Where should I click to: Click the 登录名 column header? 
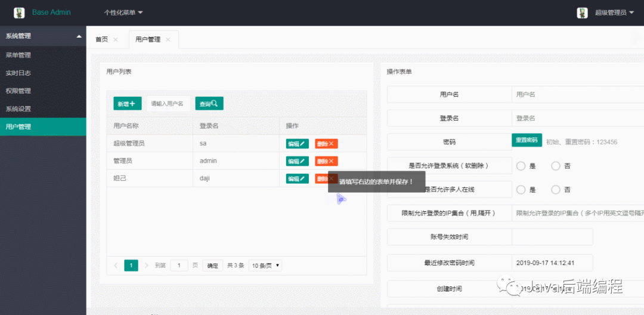pos(236,126)
